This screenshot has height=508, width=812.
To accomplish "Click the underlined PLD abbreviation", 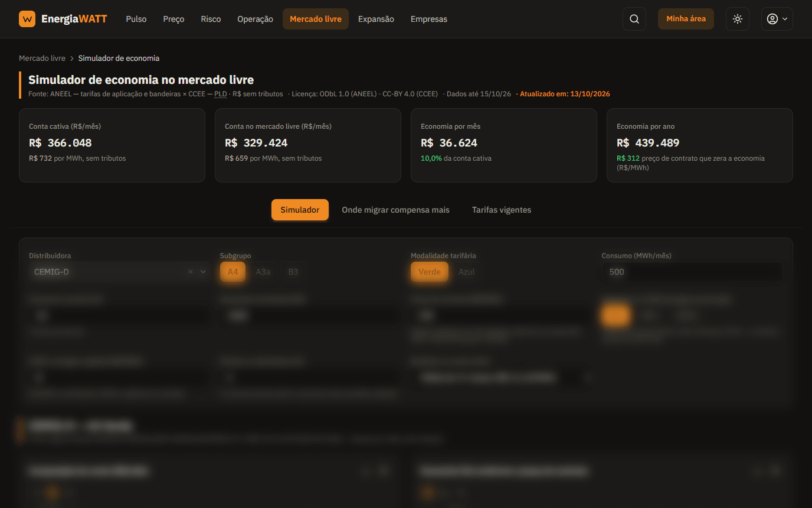I will coord(220,94).
